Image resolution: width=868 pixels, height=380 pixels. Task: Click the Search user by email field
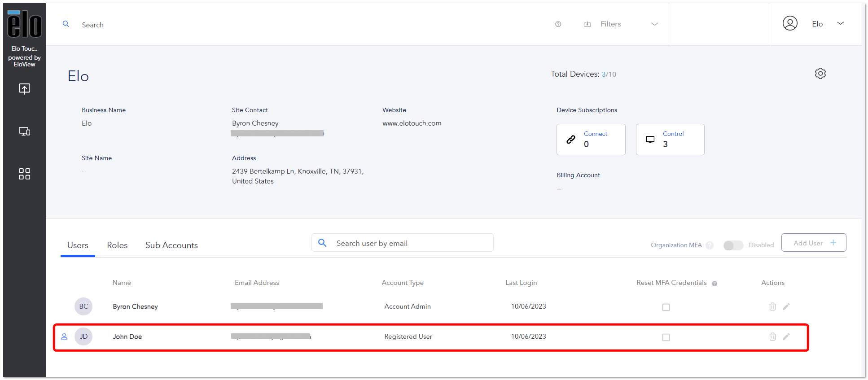point(403,243)
